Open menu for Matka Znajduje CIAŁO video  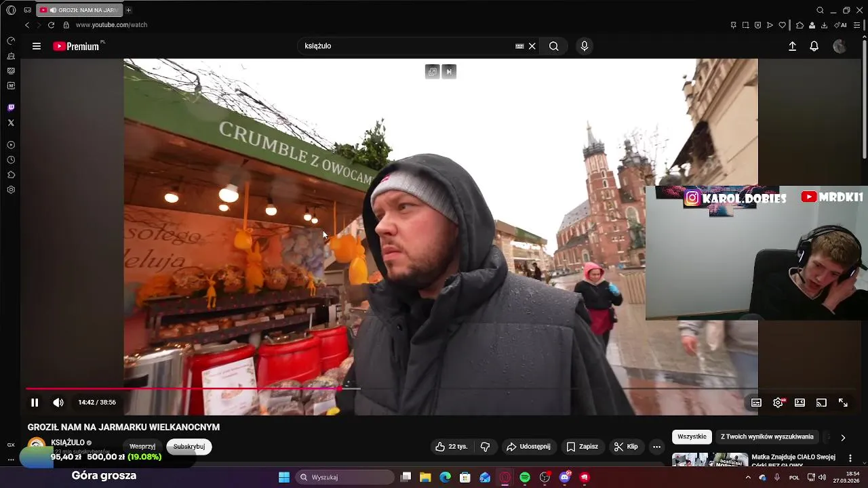(x=850, y=458)
